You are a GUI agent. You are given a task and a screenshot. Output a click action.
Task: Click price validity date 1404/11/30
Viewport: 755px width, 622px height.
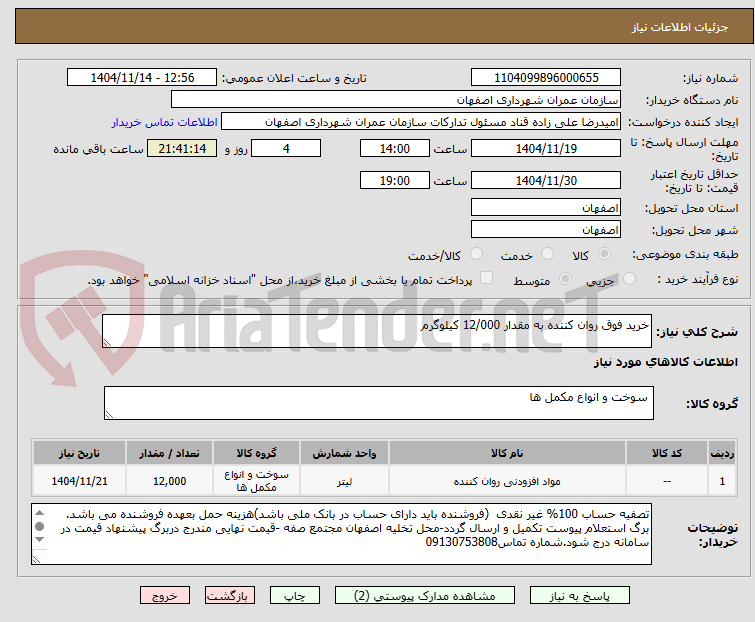pos(546,180)
